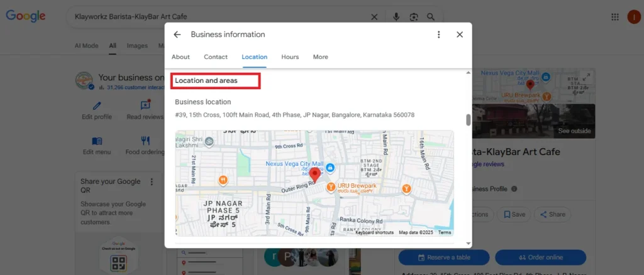
Task: Click the Order online button
Action: pyautogui.click(x=540, y=257)
